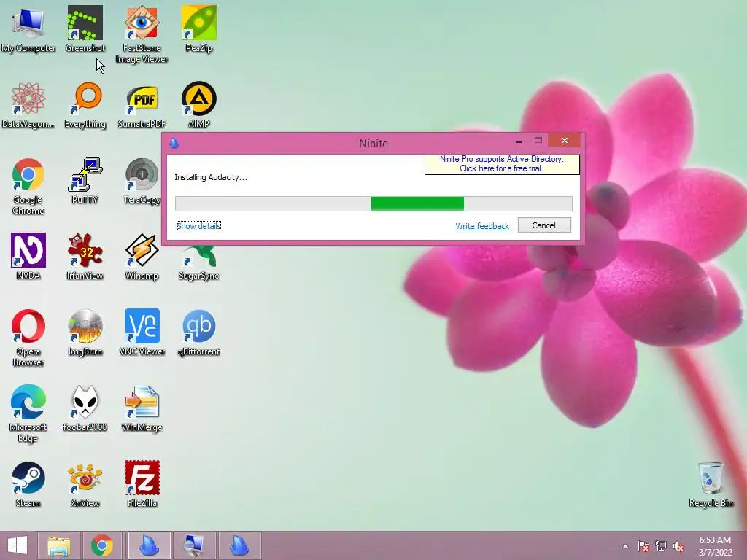Select the TeraCopy desktop icon
This screenshot has width=747, height=560.
coord(142,181)
